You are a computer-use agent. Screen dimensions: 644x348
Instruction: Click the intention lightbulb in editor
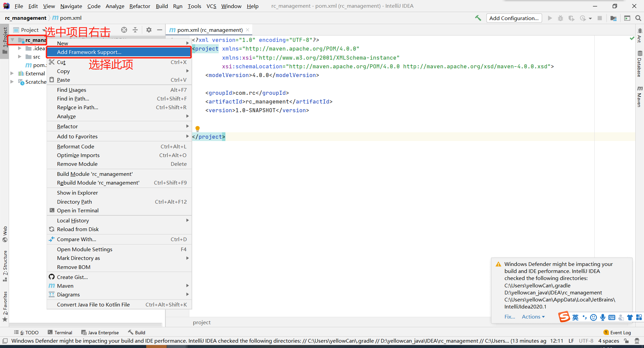pyautogui.click(x=198, y=129)
